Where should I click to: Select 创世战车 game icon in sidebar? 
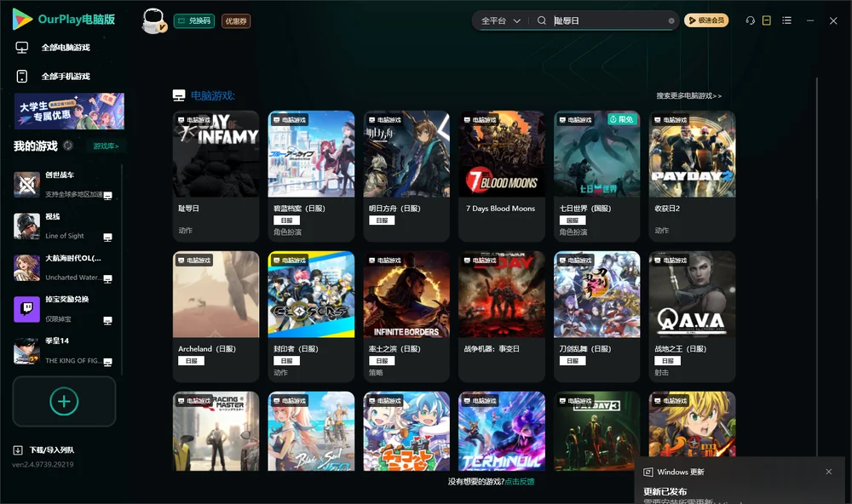click(26, 185)
